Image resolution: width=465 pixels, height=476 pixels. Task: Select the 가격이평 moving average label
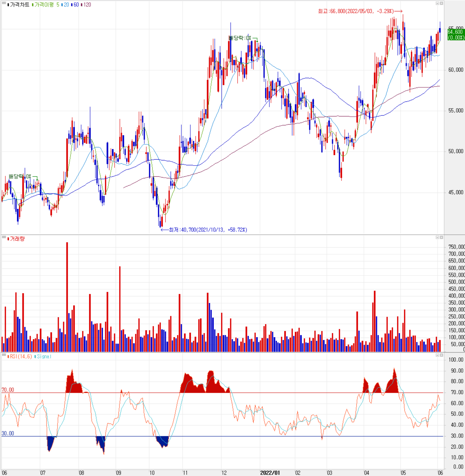coord(44,5)
